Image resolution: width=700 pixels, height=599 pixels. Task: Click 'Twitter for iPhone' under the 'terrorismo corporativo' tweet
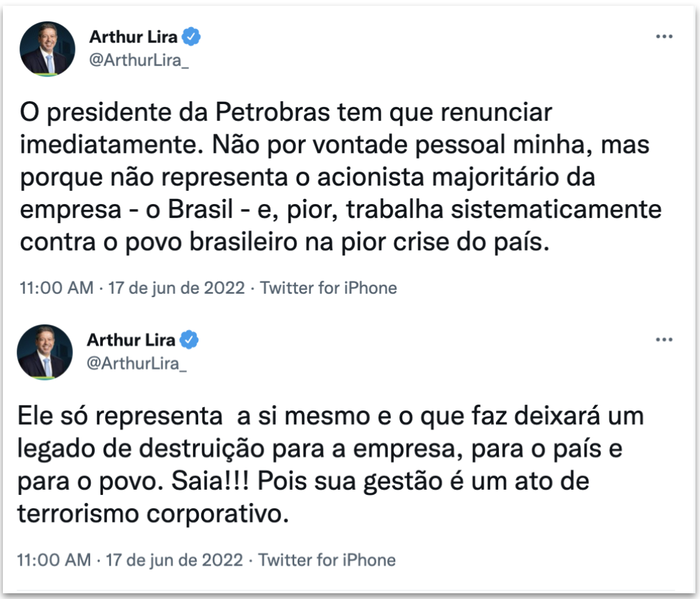coord(326,560)
